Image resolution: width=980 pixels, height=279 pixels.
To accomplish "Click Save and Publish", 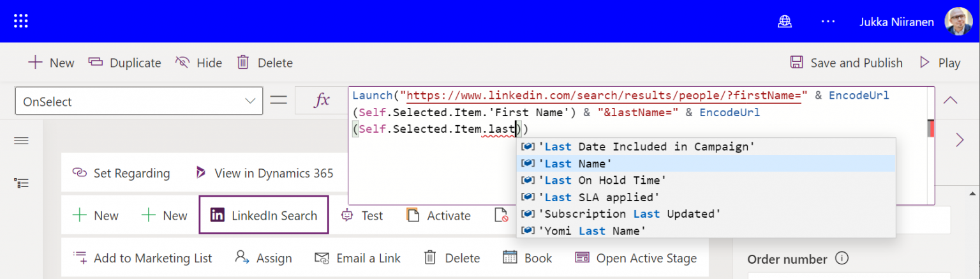I will pos(846,63).
